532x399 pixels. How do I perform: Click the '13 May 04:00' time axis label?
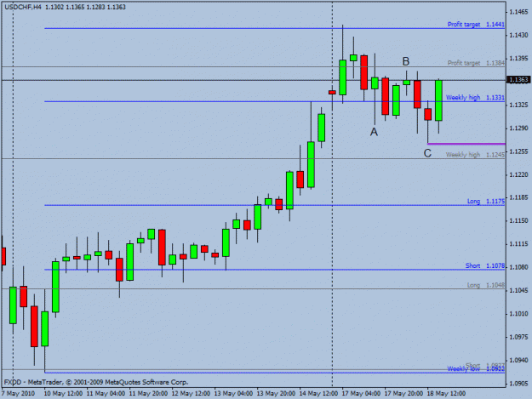[x=233, y=393]
